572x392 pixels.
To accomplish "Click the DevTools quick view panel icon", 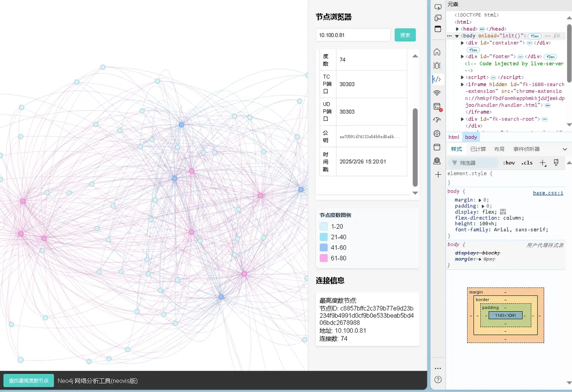I will pos(438,29).
